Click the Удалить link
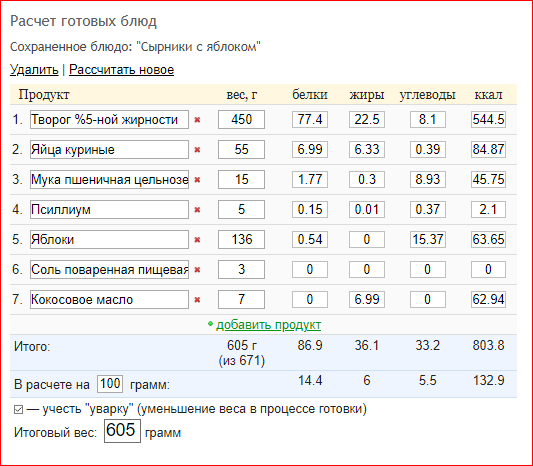This screenshot has height=466, width=533. [x=34, y=70]
